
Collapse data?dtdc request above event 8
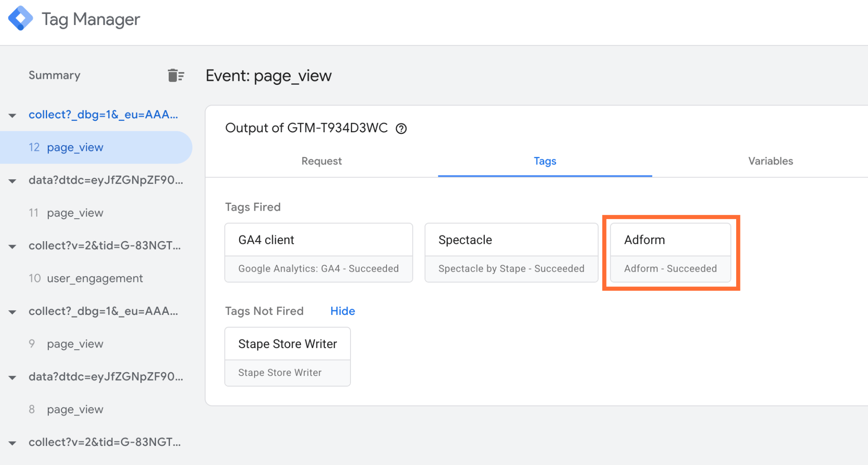13,377
